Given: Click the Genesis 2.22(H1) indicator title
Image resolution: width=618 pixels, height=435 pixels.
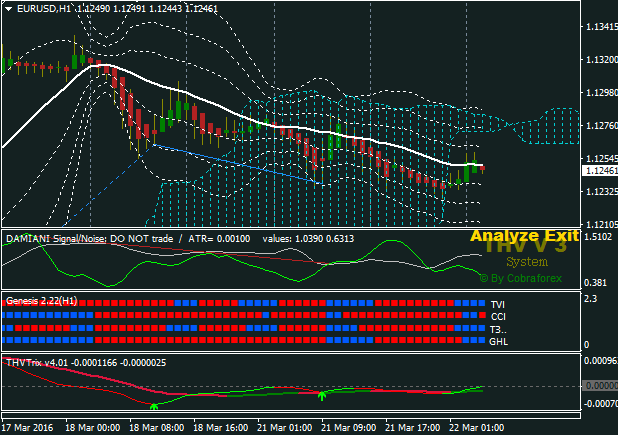Looking at the screenshot, I should [x=40, y=299].
